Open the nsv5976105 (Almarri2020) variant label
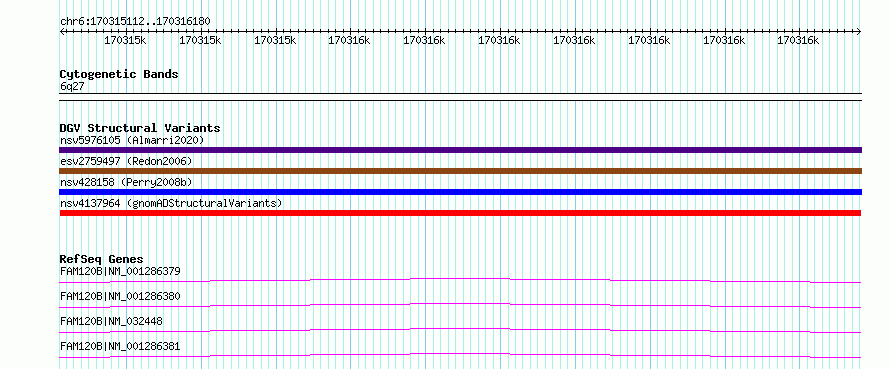 point(132,140)
